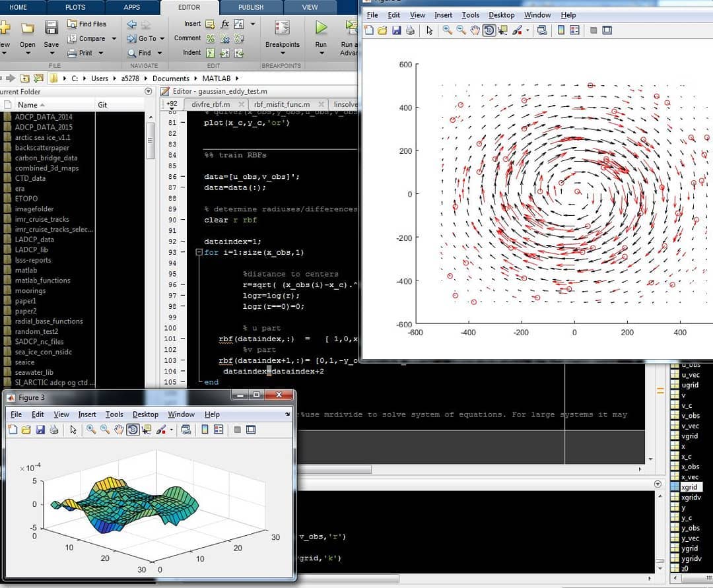
Task: Click the Save icon in MATLAB toolstrip
Action: pyautogui.click(x=51, y=28)
